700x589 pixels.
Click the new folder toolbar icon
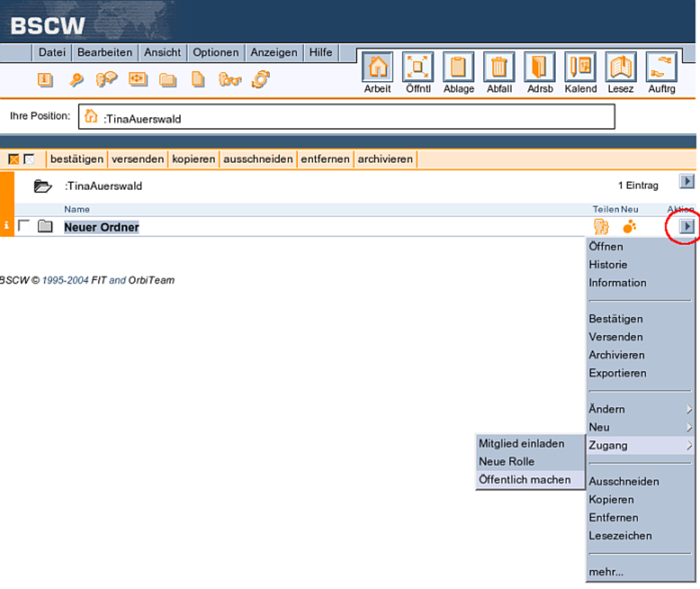(168, 80)
